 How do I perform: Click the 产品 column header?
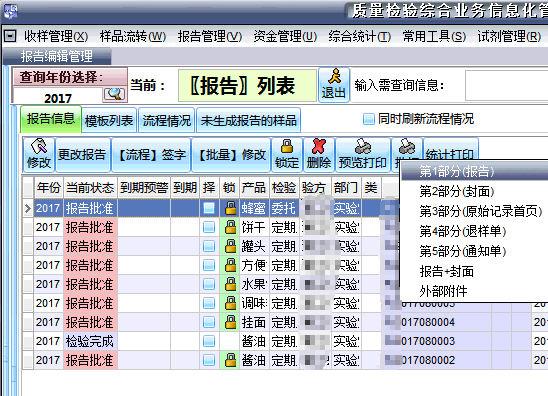point(254,188)
